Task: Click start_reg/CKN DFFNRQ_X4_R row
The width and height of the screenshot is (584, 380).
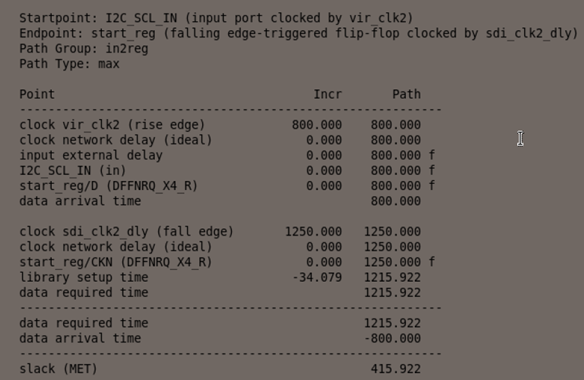Action: click(x=227, y=262)
